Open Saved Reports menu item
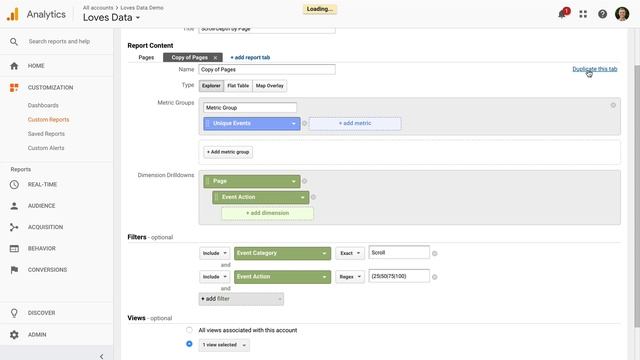Screen dimensions: 640x360 [46, 134]
